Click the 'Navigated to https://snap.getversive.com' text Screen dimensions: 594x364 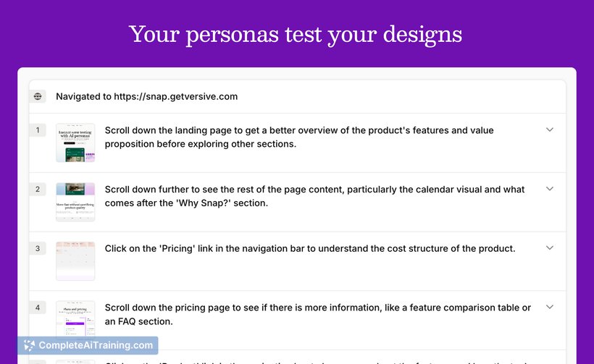coord(146,96)
